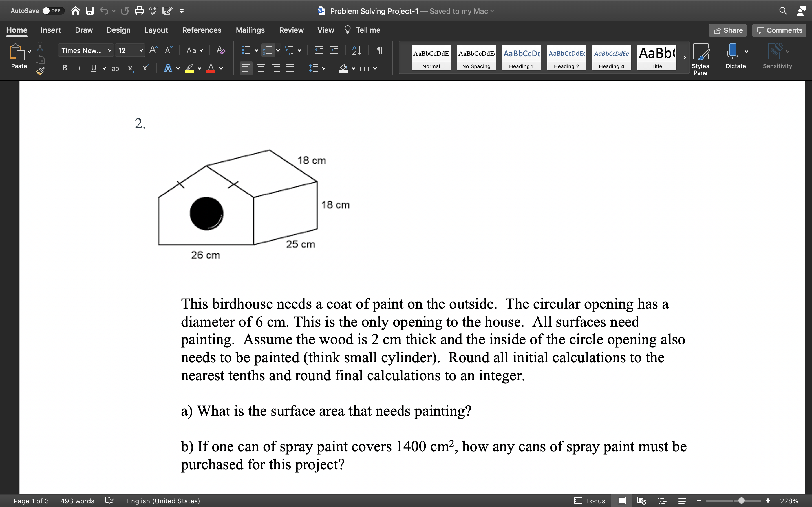This screenshot has width=812, height=507.
Task: Click the increase indent icon
Action: pos(334,50)
